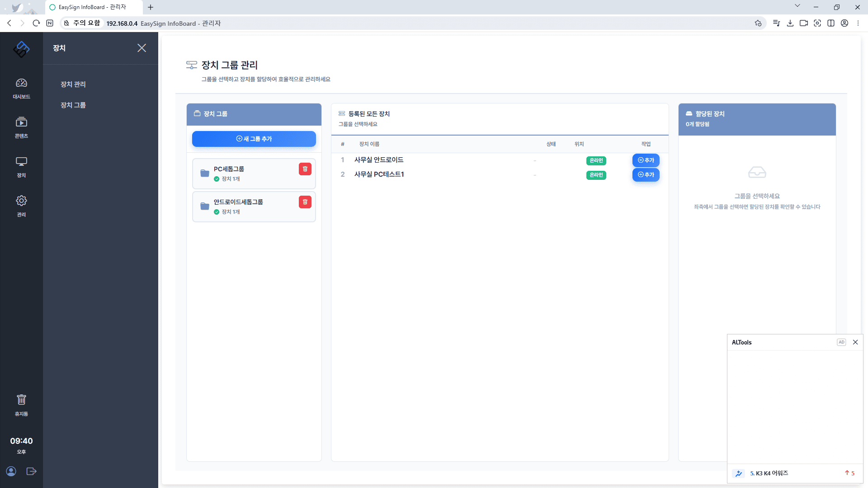Image resolution: width=868 pixels, height=488 pixels.
Task: Click the user profile icon in the sidebar
Action: 11,471
